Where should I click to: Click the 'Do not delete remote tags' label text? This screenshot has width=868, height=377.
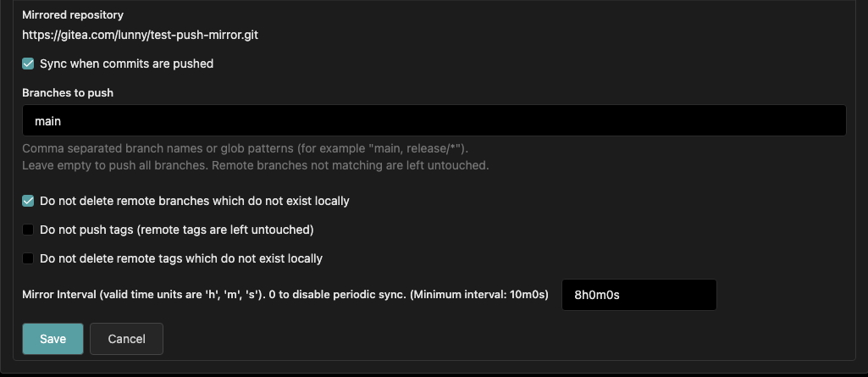click(x=181, y=258)
